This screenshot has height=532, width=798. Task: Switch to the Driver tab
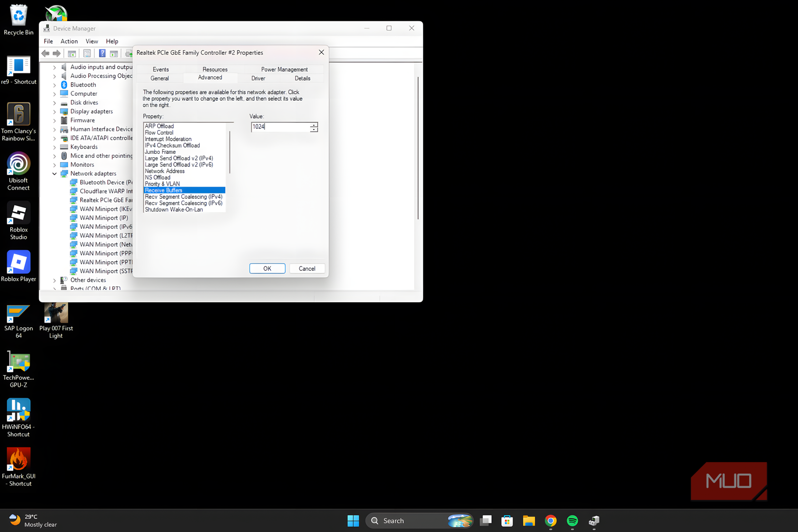[x=258, y=78]
